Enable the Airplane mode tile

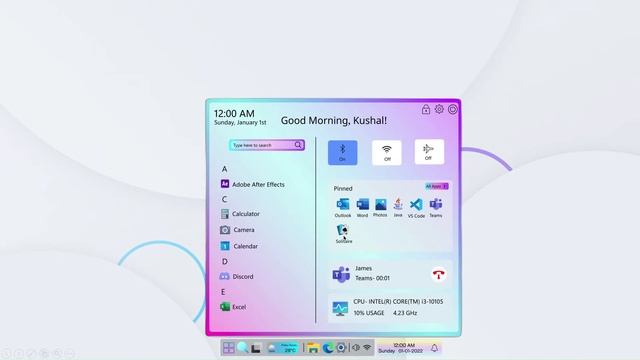(x=429, y=152)
